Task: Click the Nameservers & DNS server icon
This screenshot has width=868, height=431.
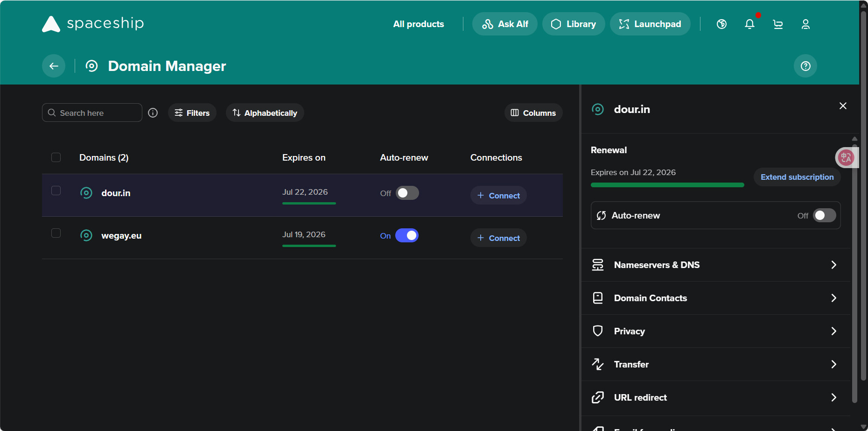Action: 598,265
